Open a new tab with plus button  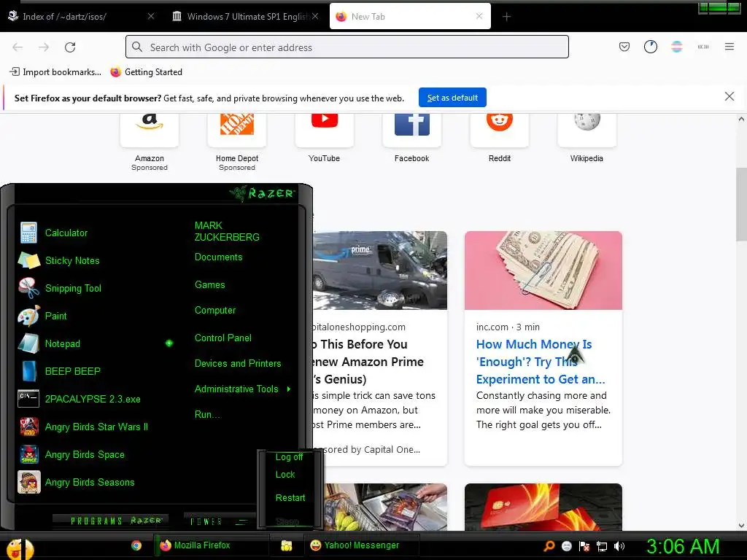point(506,17)
